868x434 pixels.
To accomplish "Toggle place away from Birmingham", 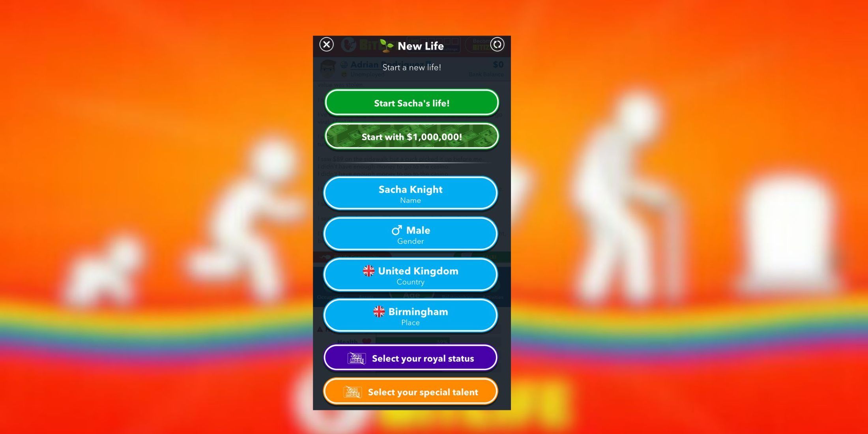I will pyautogui.click(x=411, y=316).
